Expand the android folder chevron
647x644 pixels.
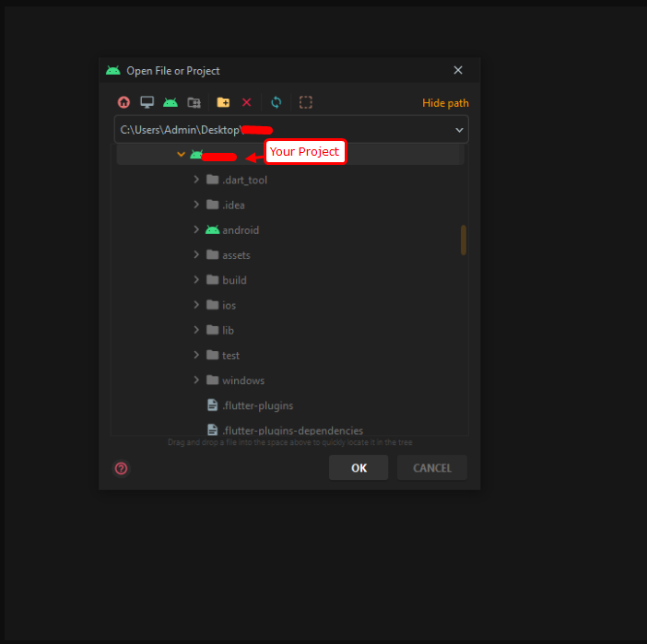tap(196, 229)
